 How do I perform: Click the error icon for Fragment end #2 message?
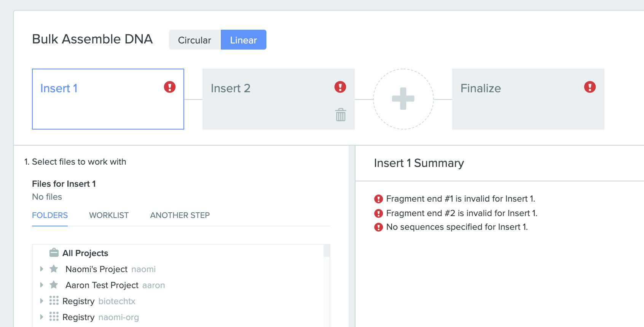pos(378,213)
